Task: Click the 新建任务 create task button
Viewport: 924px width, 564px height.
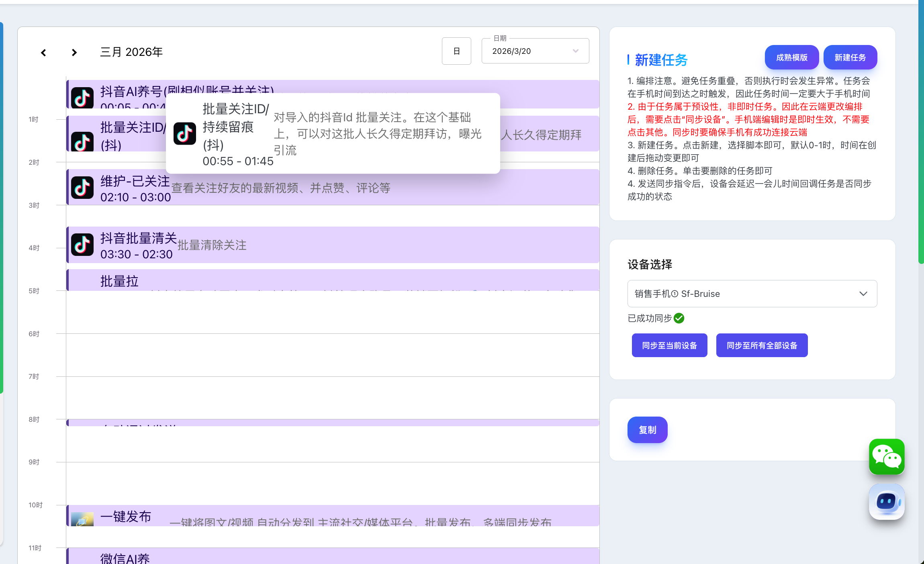Action: pos(850,57)
